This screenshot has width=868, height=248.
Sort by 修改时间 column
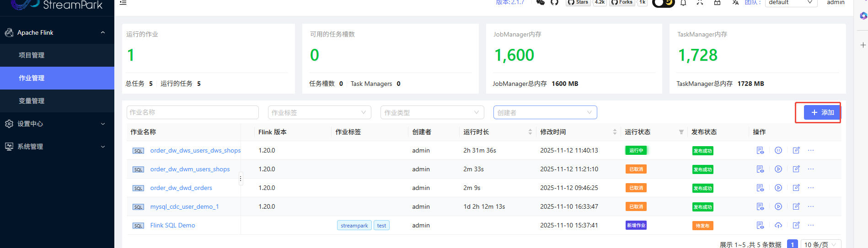[x=615, y=132]
